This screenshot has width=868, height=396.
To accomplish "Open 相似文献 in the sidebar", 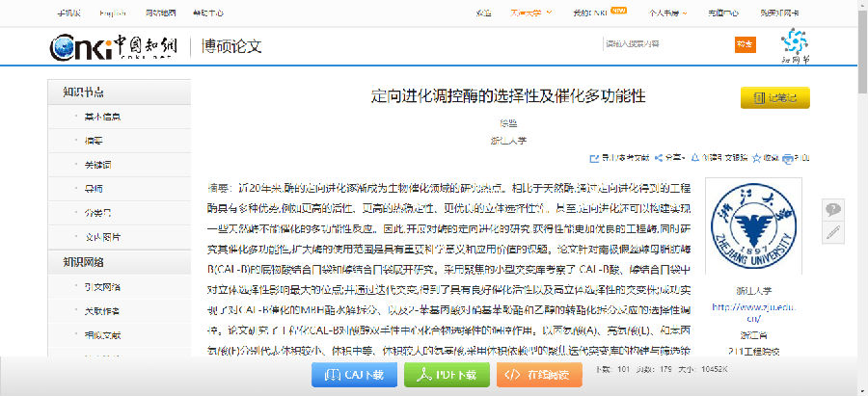I will [x=103, y=334].
